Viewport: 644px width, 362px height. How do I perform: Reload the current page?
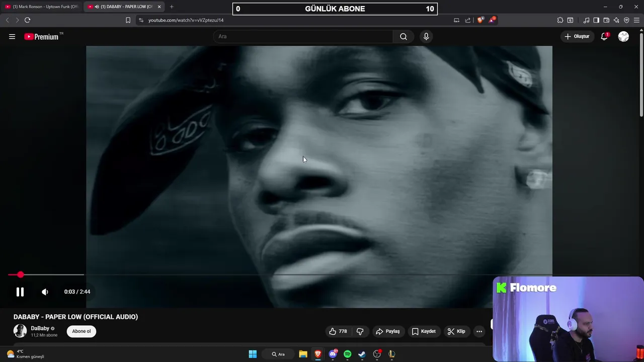tap(27, 20)
